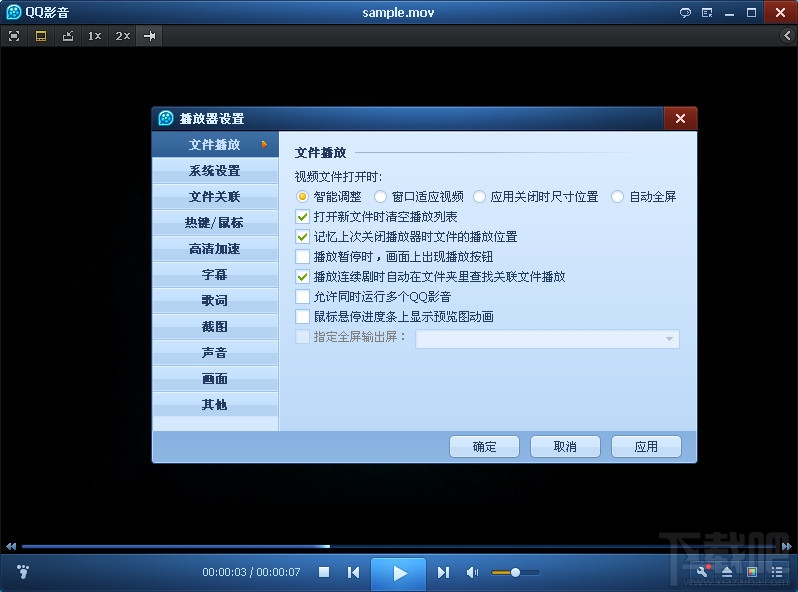Skip to the previous file
Viewport: 798px width, 592px height.
click(x=354, y=572)
